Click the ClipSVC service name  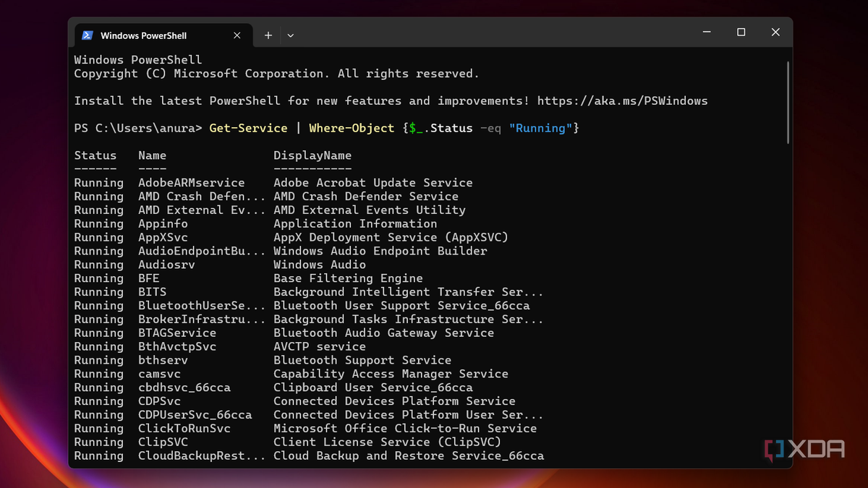click(x=163, y=442)
